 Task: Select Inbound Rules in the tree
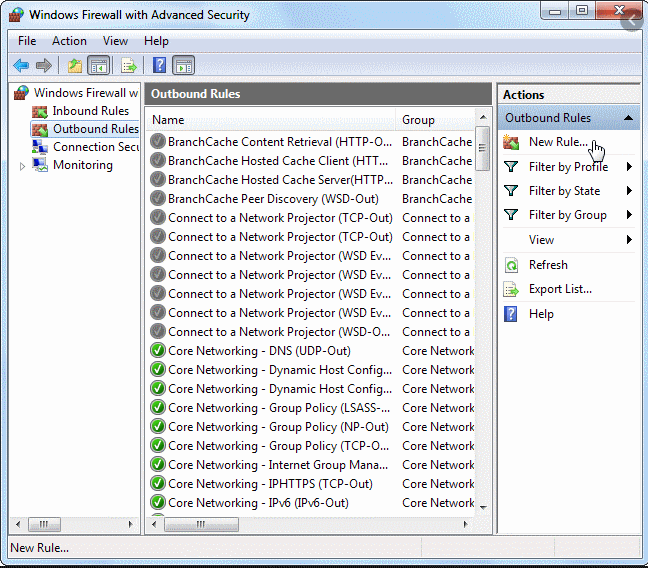pos(91,111)
